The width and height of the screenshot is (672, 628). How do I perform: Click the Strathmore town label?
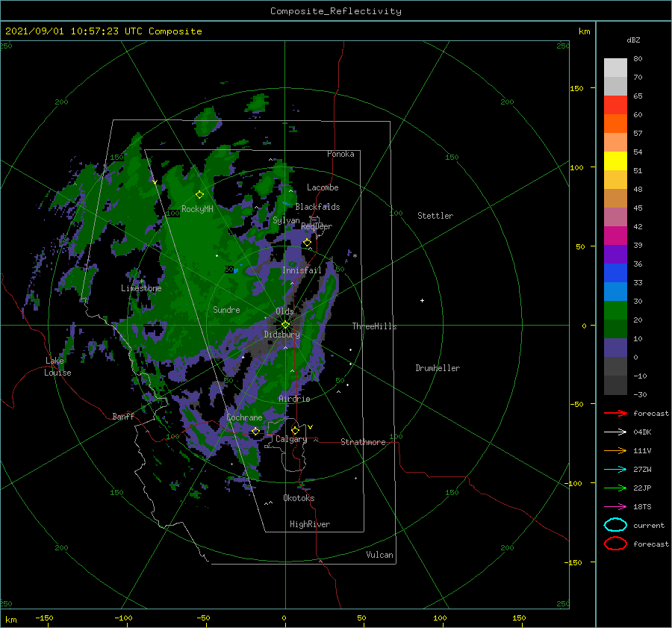[363, 442]
